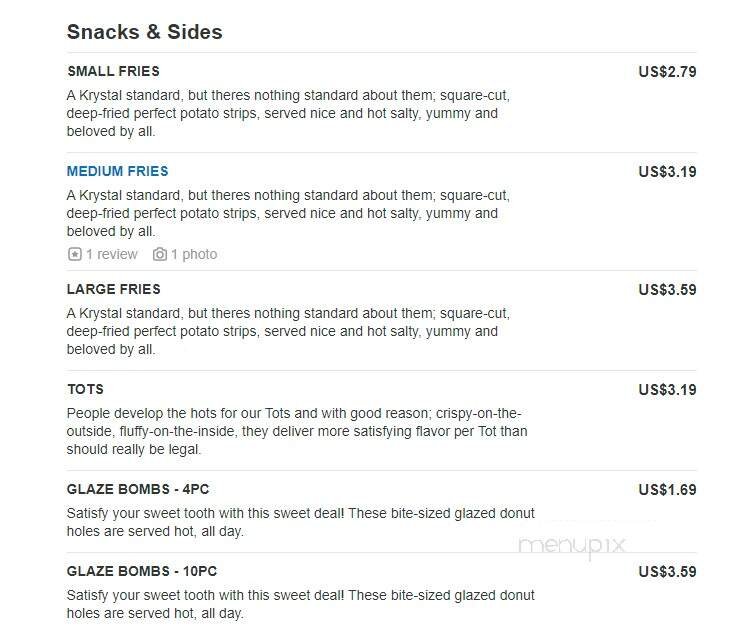Click the Small Fries description text
The image size is (751, 628).
tap(287, 113)
